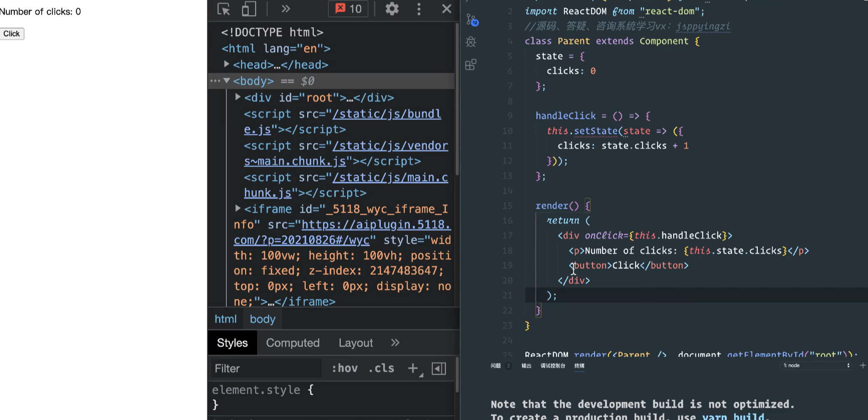Close the DevTools panel
This screenshot has width=868, height=420.
[x=446, y=9]
